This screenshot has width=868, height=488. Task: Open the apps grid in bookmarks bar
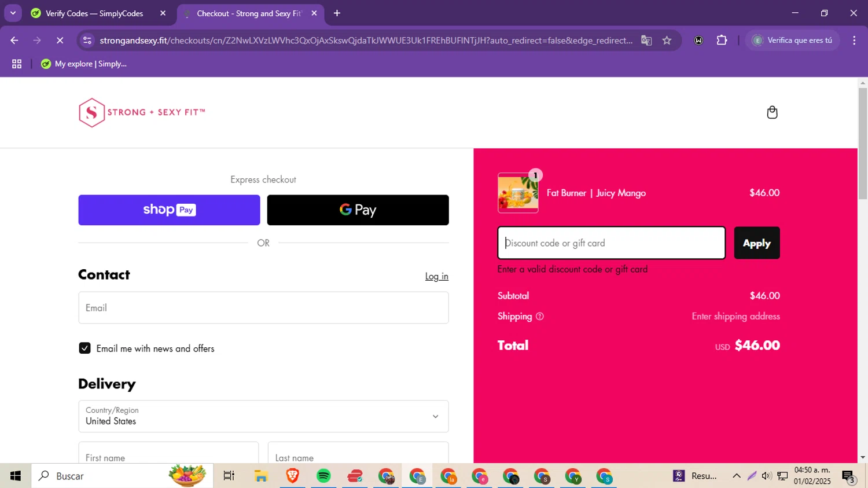pyautogui.click(x=17, y=64)
